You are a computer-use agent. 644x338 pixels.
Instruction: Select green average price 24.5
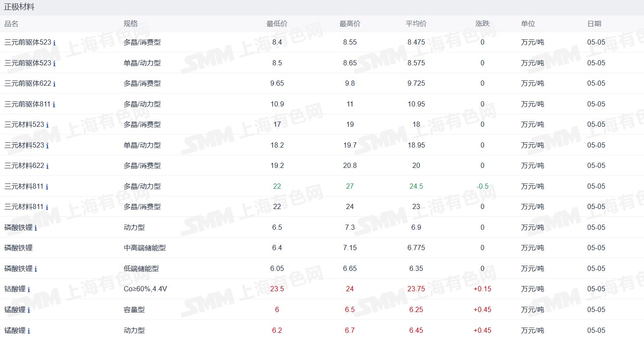pyautogui.click(x=416, y=187)
